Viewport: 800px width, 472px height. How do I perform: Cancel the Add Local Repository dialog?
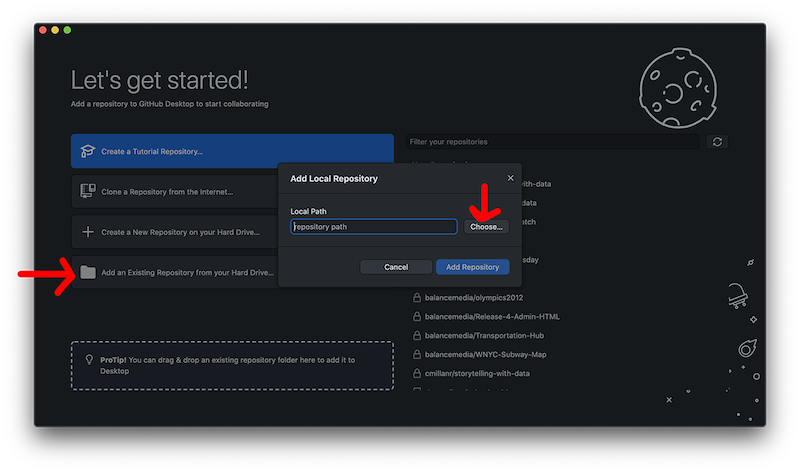pos(396,267)
